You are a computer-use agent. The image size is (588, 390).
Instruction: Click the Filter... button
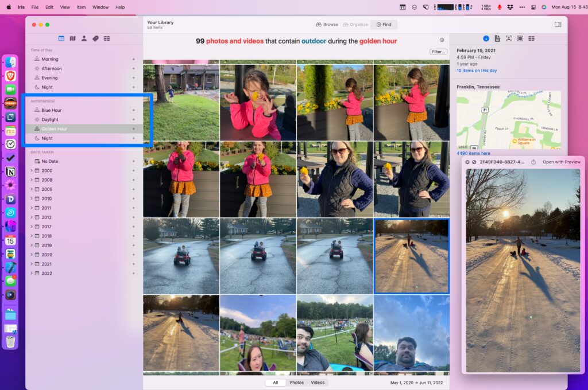pos(438,52)
